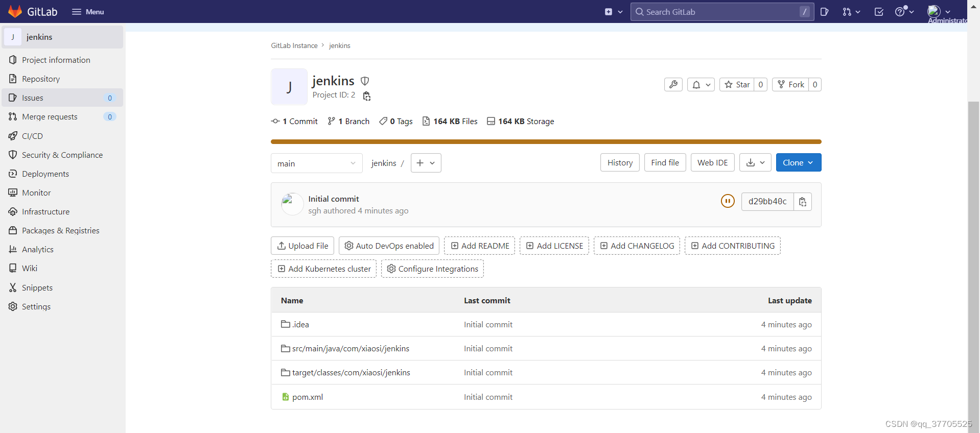Screen dimensions: 980x433
Task: Open the add file plus dropdown
Action: [426, 163]
